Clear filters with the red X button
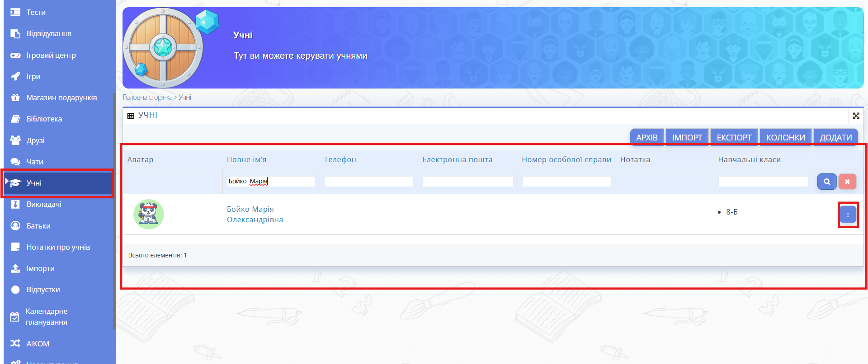Viewport: 868px width, 364px height. 847,182
